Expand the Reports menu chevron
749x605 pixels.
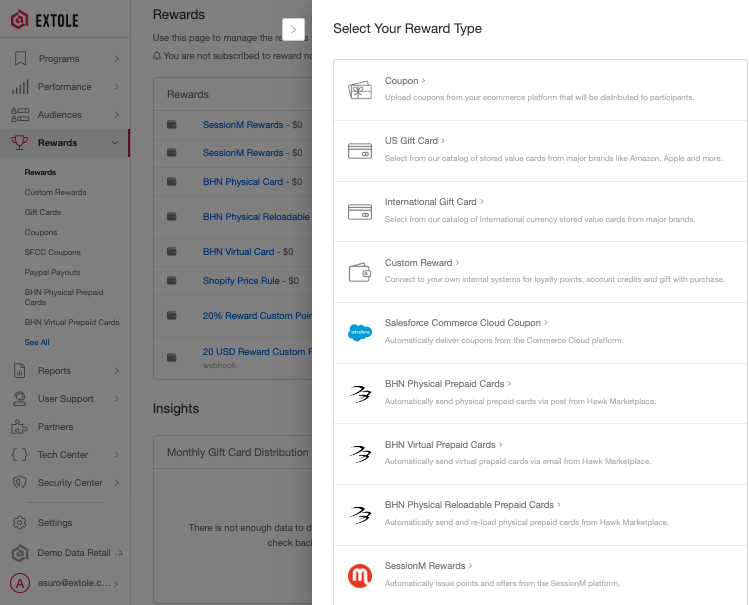pyautogui.click(x=117, y=371)
